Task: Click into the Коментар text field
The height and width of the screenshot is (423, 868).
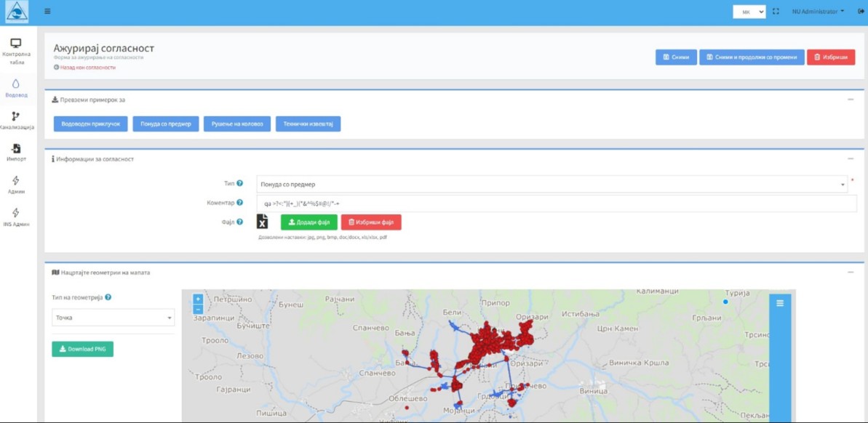Action: point(557,203)
